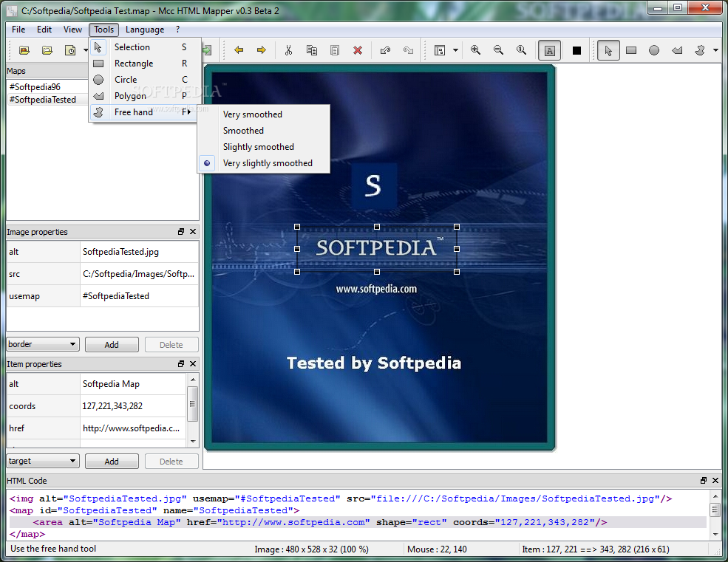Open the free hand smoothing dropdown in toolbar
Screen dimensions: 728x562
tap(715, 50)
